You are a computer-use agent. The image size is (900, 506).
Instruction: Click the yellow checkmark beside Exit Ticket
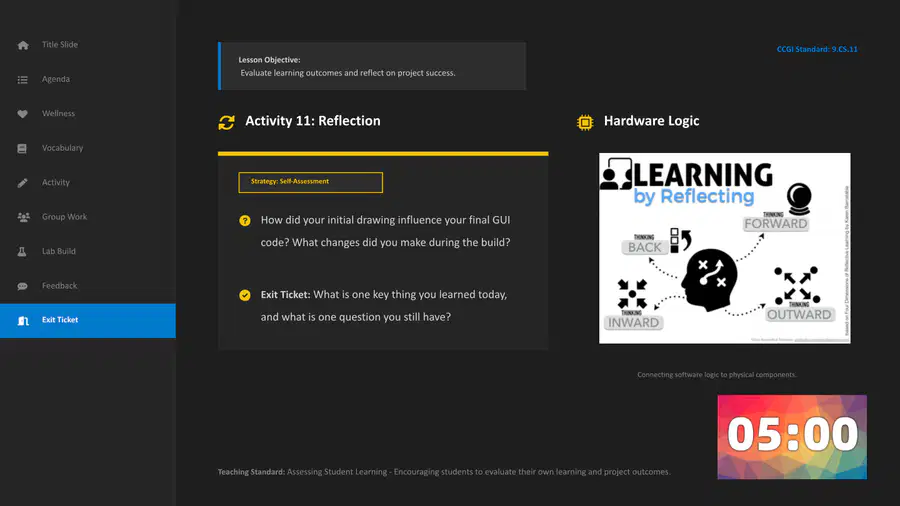(245, 295)
